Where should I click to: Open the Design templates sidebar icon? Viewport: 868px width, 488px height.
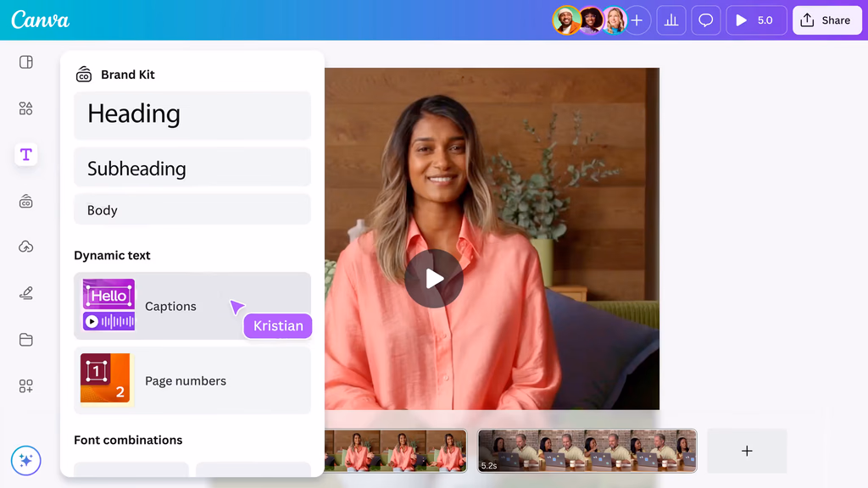point(26,62)
